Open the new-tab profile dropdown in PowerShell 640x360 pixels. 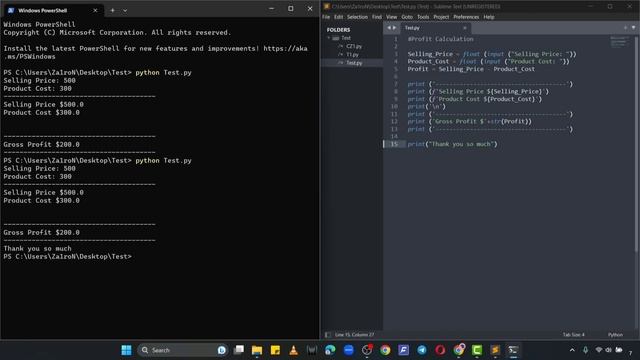click(125, 10)
